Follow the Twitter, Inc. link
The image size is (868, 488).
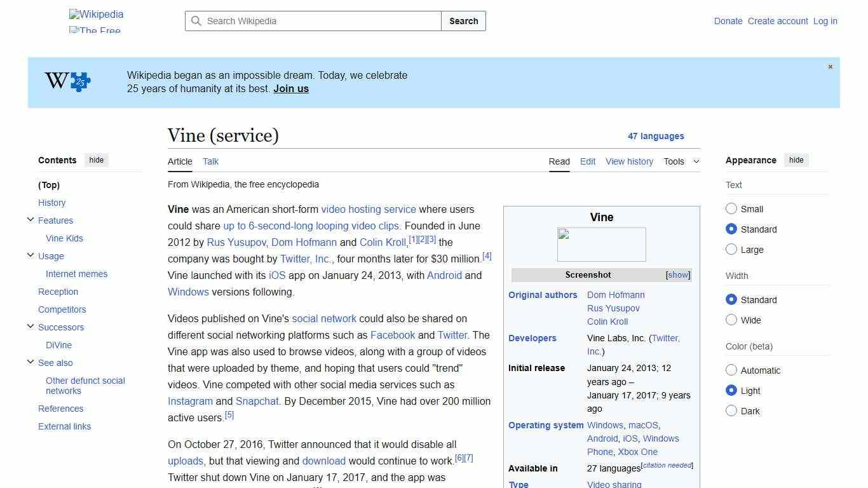click(305, 259)
